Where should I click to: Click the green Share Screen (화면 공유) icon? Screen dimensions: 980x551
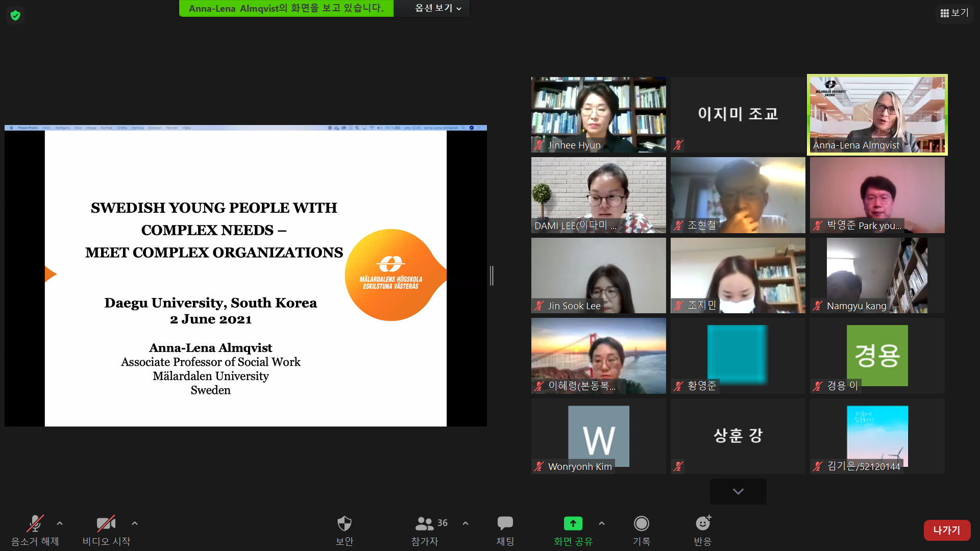[573, 523]
